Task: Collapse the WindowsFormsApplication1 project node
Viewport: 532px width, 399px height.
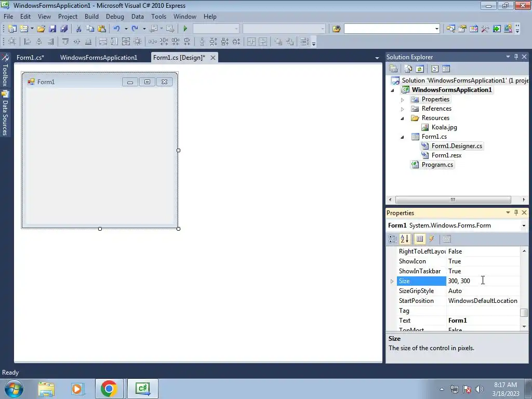Action: [393, 90]
